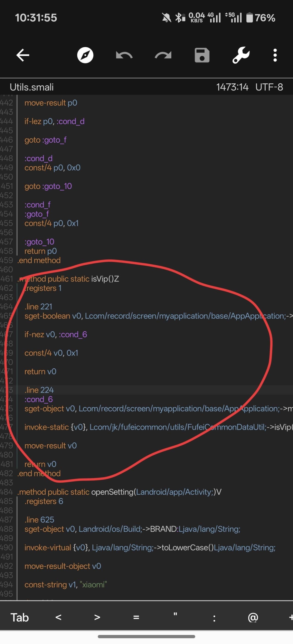Tap the redo arrow icon

click(163, 55)
